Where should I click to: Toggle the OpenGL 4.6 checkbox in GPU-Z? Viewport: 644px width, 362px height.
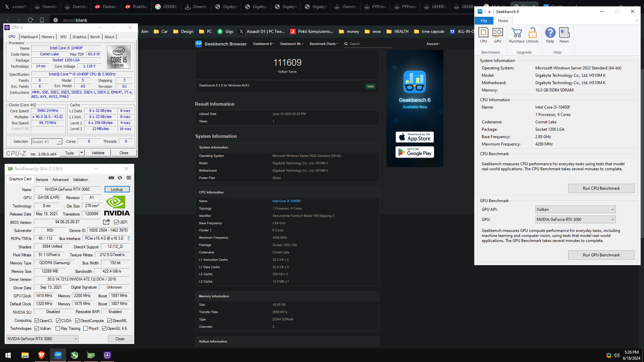point(104,328)
